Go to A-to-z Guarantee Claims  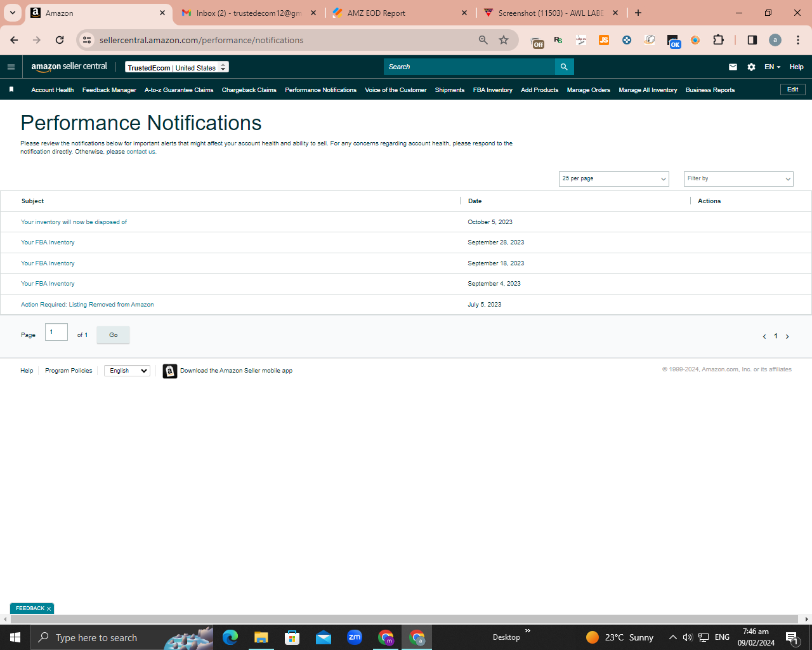(x=179, y=90)
